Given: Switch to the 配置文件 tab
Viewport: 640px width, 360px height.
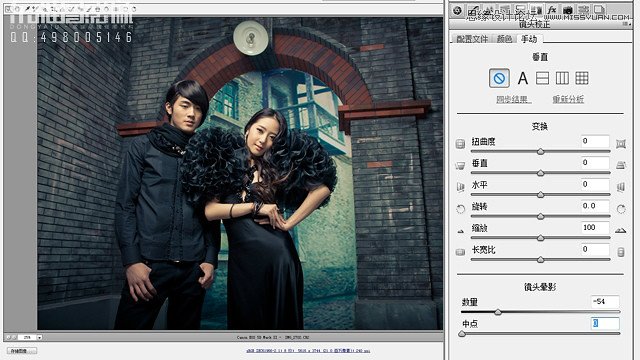Looking at the screenshot, I should click(472, 39).
